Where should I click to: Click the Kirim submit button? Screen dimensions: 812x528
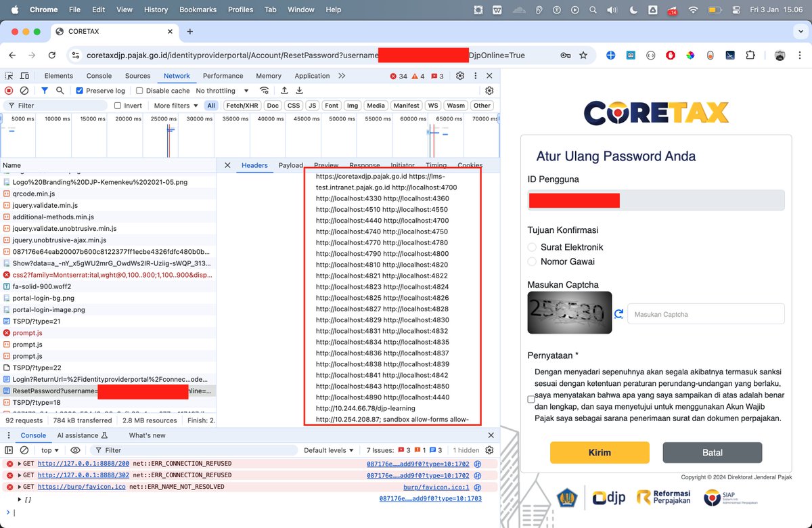click(600, 453)
